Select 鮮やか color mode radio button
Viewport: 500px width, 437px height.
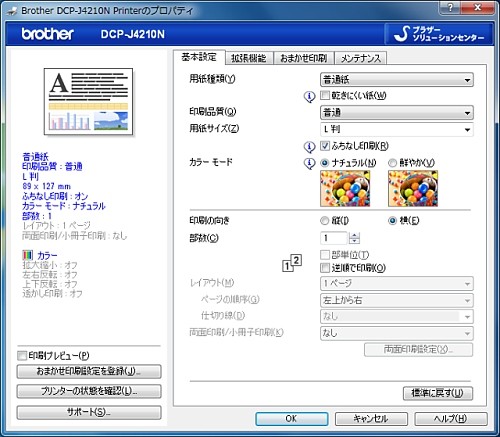tap(392, 163)
